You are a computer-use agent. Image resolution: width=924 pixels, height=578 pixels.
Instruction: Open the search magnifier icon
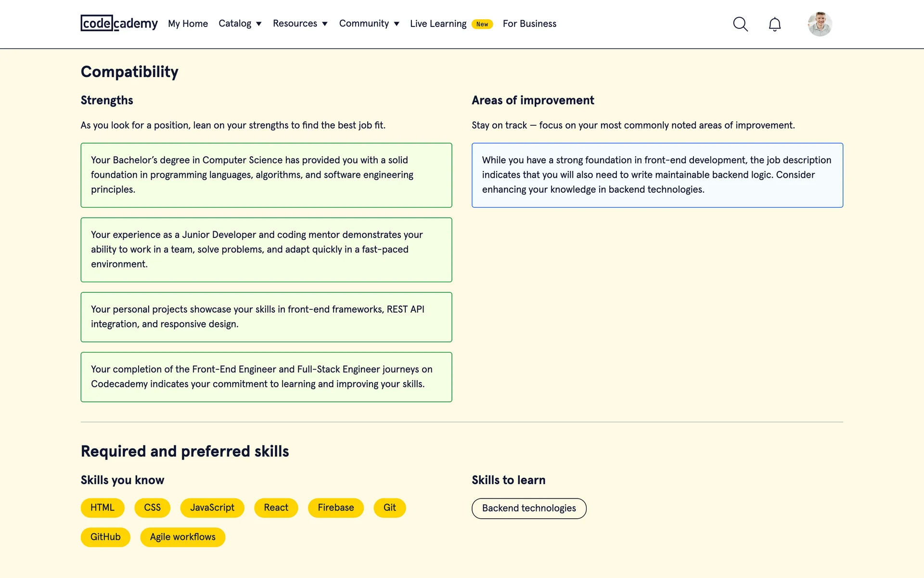[x=740, y=24]
